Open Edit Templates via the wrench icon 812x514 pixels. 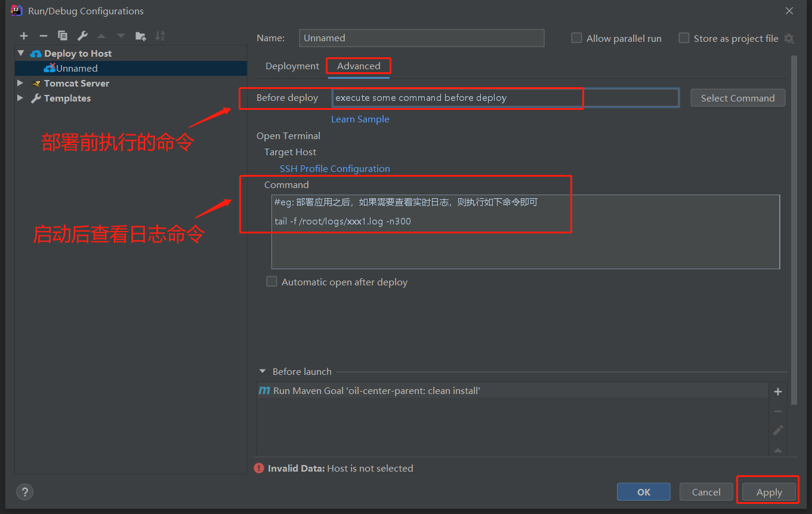82,36
